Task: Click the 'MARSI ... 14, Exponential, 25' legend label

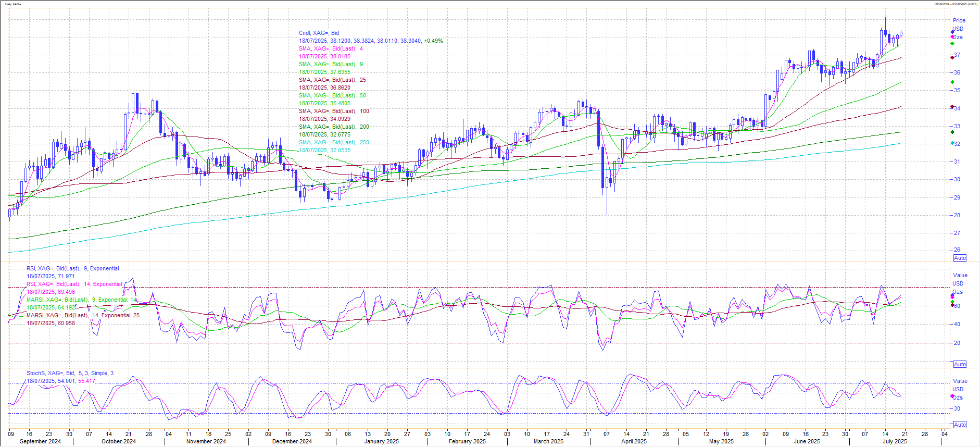Action: tap(83, 315)
